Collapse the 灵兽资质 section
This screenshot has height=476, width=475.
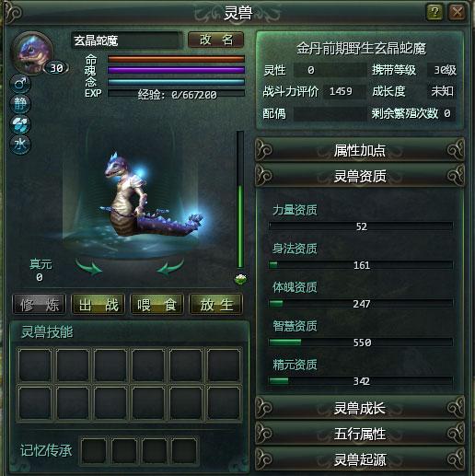click(x=360, y=176)
